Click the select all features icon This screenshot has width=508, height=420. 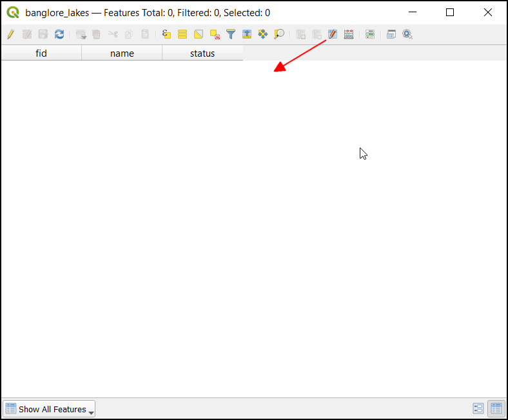[x=182, y=34]
